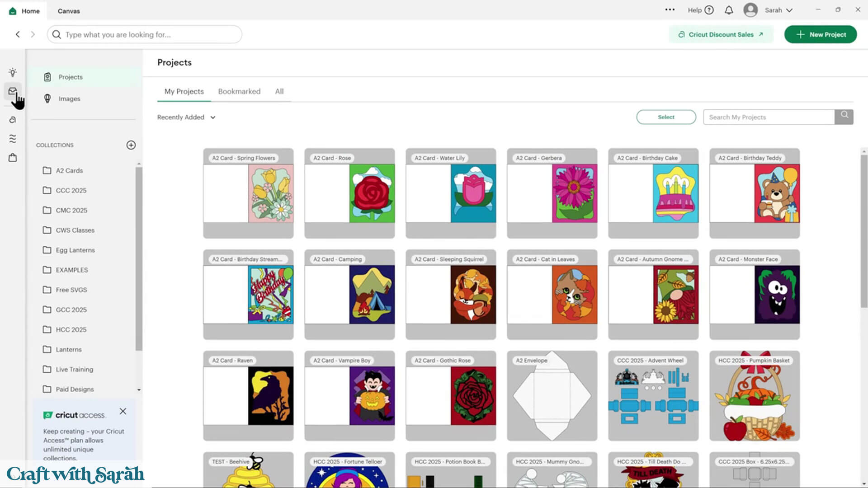Viewport: 868px width, 488px height.
Task: Expand the Recently Added sort dropdown
Action: [186, 117]
